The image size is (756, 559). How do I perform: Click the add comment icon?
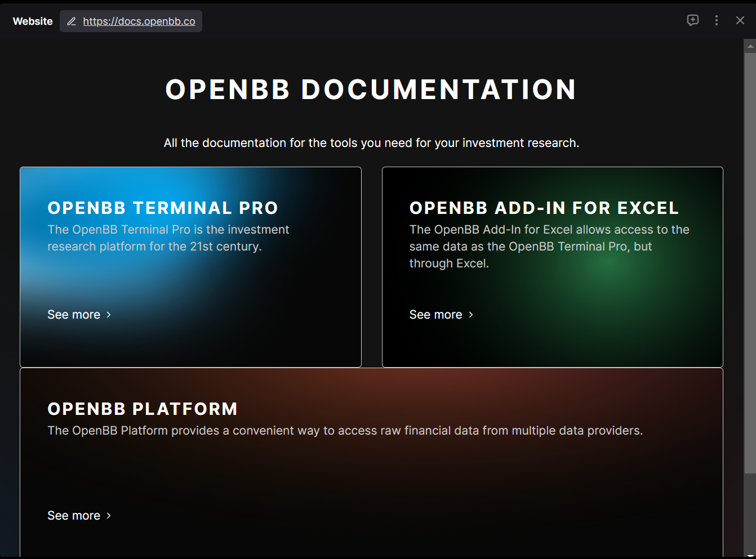(x=693, y=20)
